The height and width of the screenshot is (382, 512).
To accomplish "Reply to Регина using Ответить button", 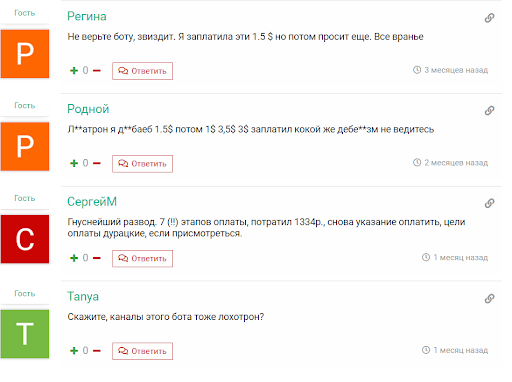I will point(142,71).
